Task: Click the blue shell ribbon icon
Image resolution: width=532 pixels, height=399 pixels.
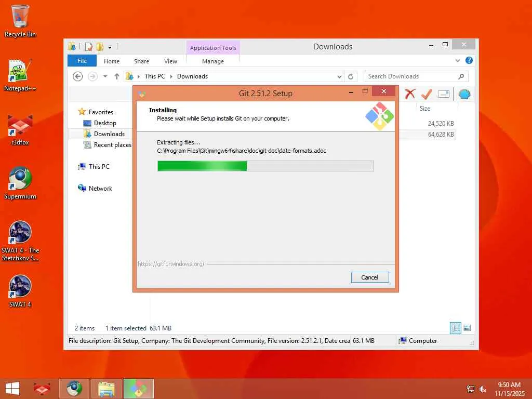Action: (464, 94)
